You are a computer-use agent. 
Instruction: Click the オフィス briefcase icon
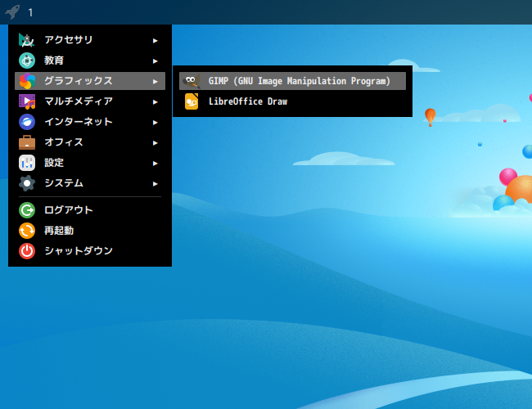click(x=27, y=142)
